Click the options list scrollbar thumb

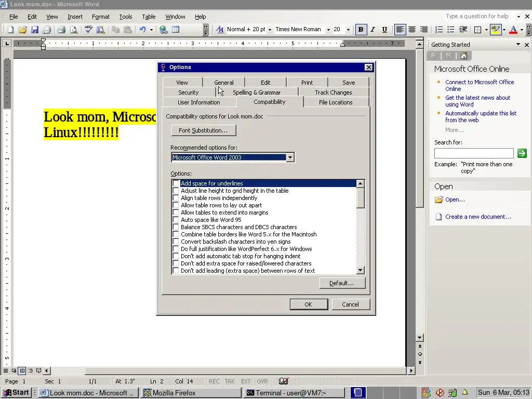click(361, 198)
